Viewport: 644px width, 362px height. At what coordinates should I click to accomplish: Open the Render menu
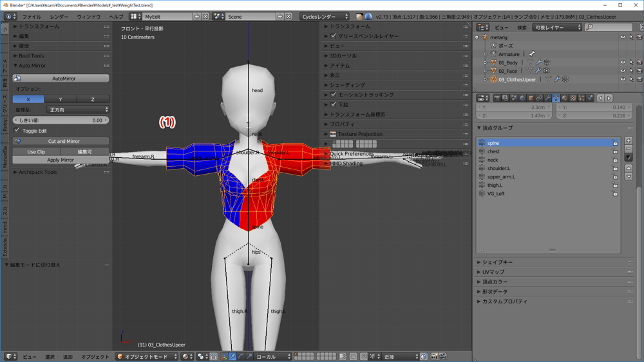tap(59, 17)
